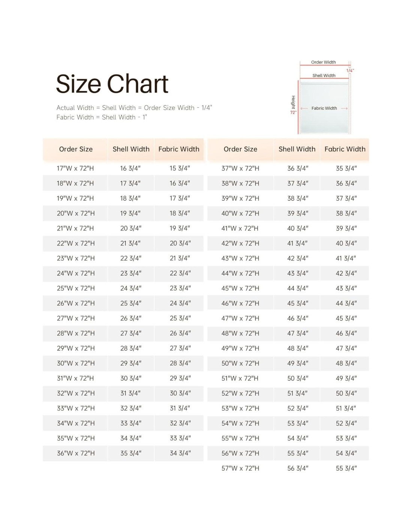This screenshot has width=412, height=532.
Task: Click the shell width value in the 24"W row
Action: [130, 273]
